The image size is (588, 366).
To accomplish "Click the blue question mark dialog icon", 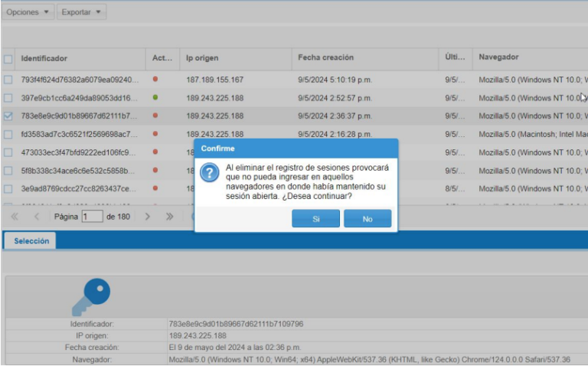I will coord(209,172).
